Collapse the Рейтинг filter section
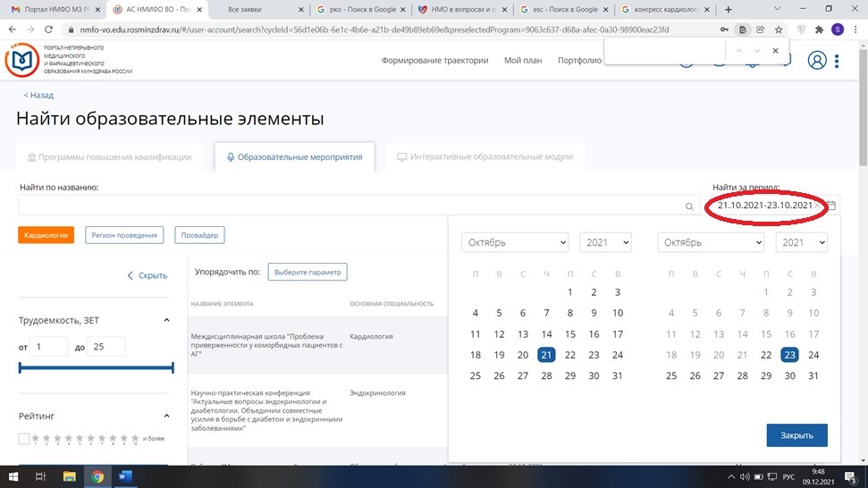 click(166, 416)
